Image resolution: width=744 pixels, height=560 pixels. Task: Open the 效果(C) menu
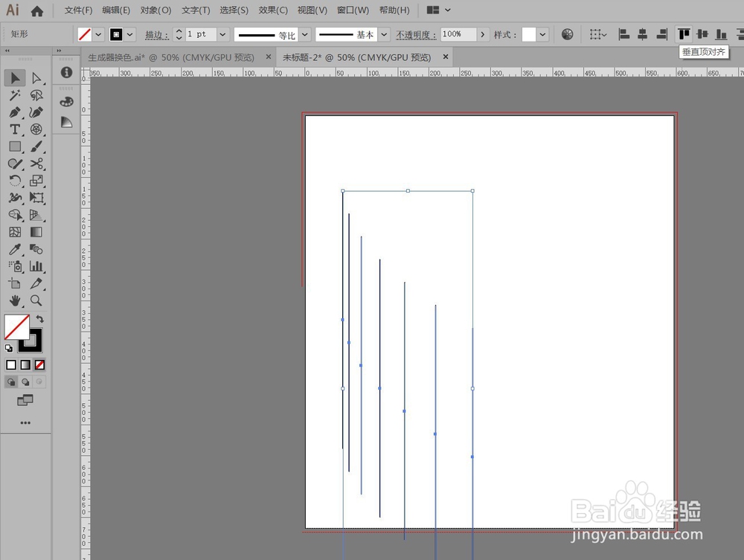(273, 10)
